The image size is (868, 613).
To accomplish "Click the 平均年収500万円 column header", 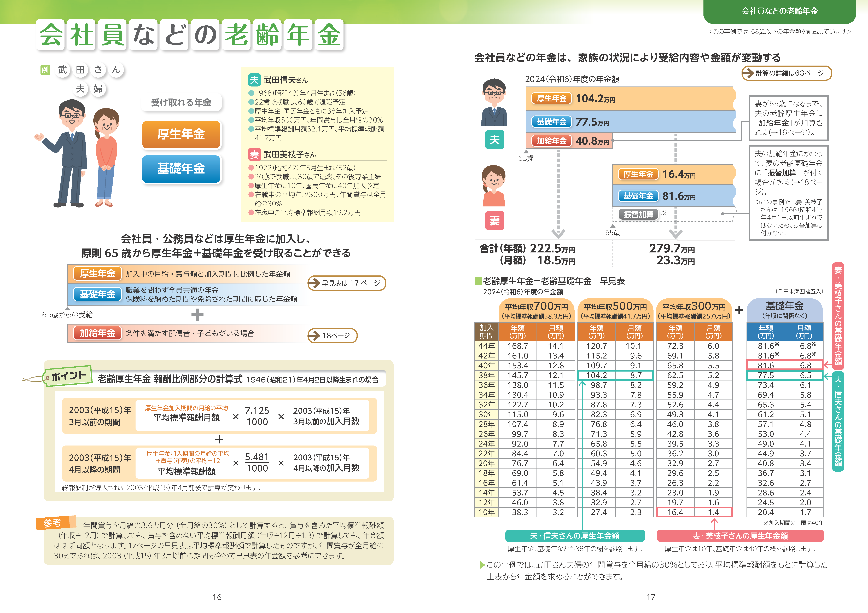I will [x=615, y=310].
